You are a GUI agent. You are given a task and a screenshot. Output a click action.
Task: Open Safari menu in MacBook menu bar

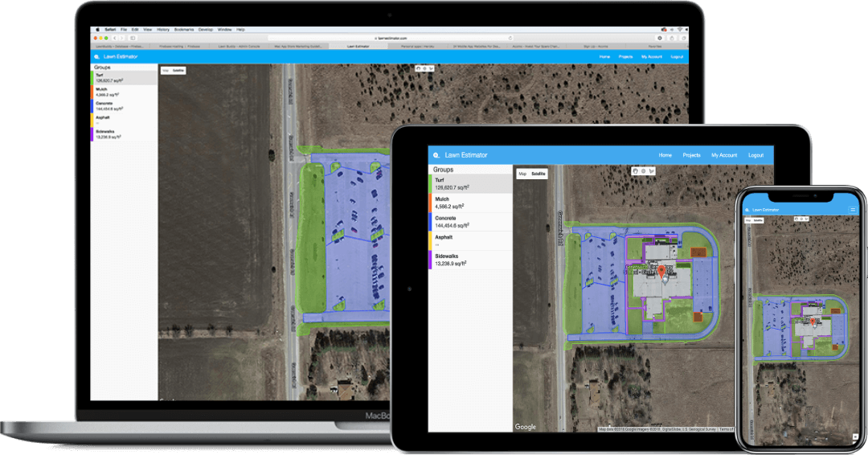click(110, 29)
